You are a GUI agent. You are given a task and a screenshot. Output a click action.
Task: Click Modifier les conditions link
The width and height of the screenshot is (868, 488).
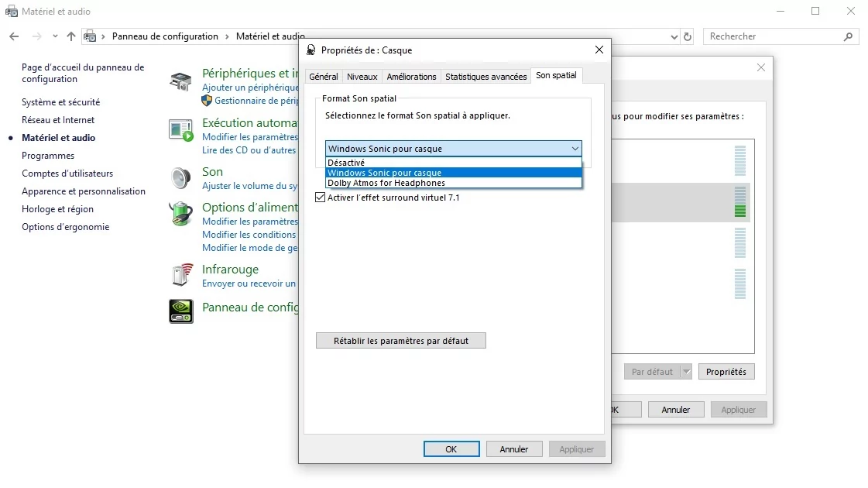point(249,235)
